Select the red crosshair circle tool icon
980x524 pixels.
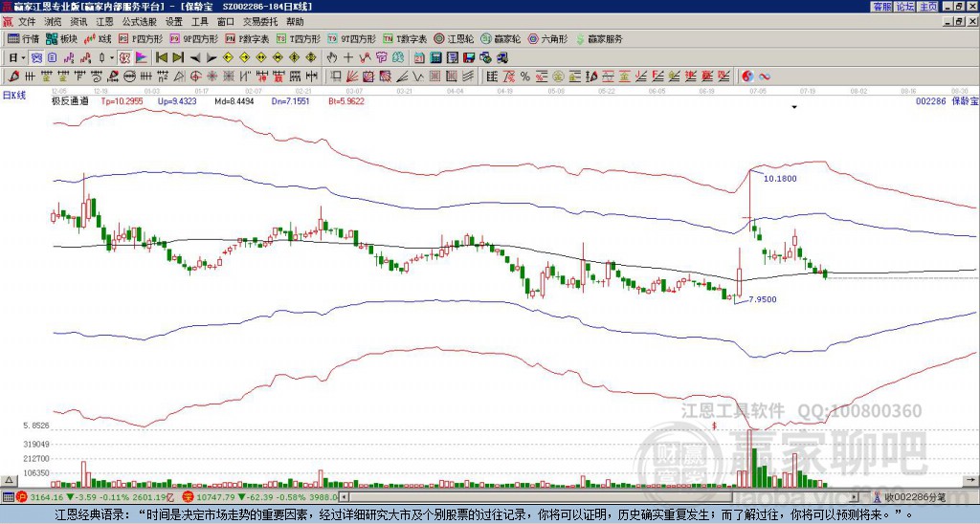(195, 76)
